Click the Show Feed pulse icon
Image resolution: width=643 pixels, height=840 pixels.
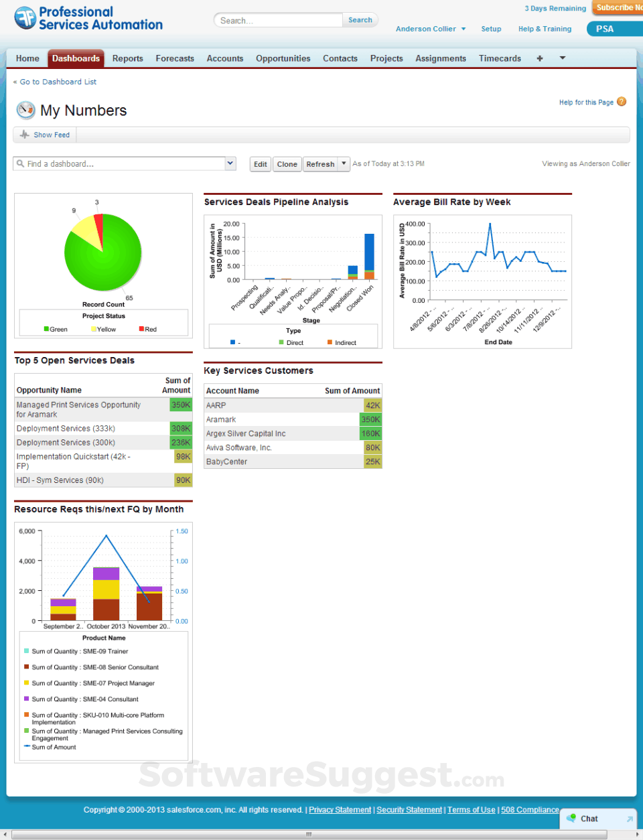[25, 135]
